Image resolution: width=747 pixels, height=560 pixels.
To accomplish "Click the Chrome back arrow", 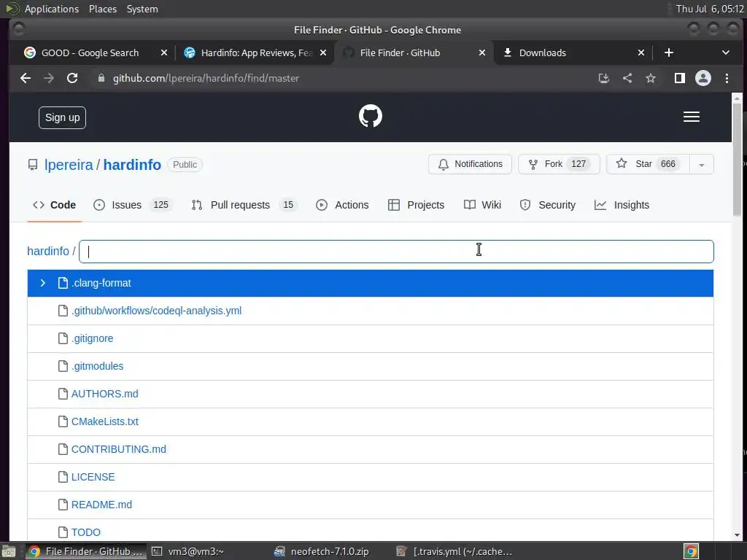I will point(26,78).
